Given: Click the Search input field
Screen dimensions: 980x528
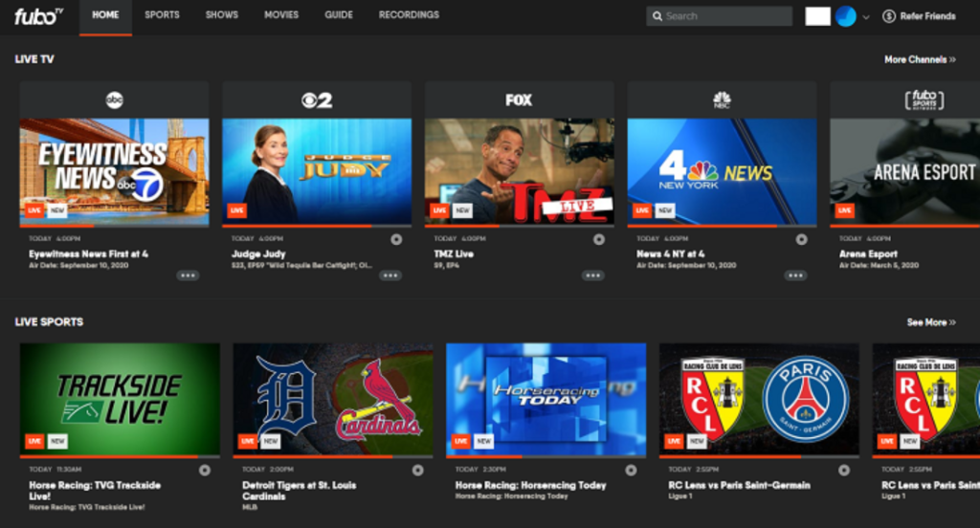Looking at the screenshot, I should click(x=720, y=16).
